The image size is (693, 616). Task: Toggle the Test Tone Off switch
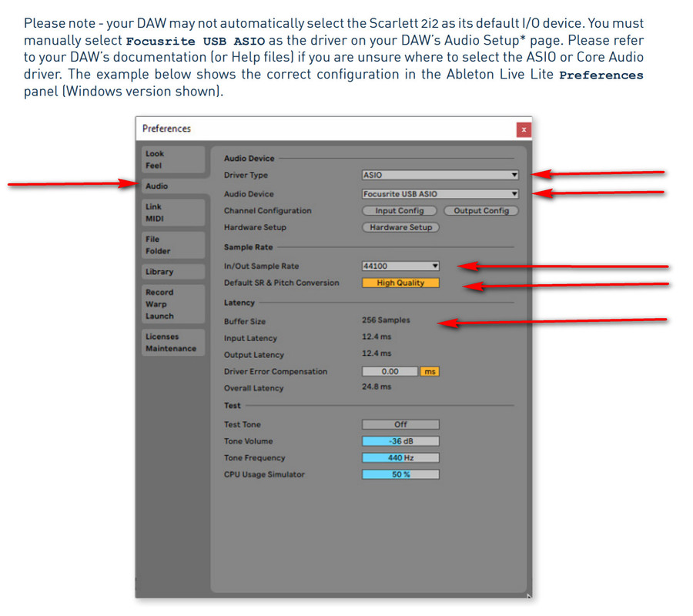coord(400,425)
